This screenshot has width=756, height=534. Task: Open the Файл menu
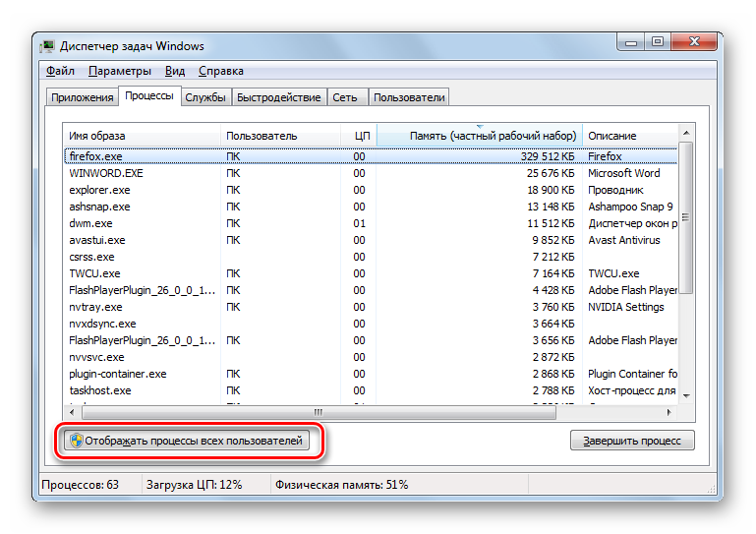coord(60,71)
